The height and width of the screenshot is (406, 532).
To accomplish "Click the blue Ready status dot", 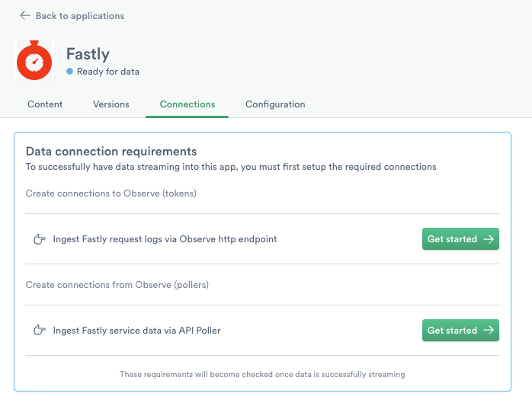I will (69, 72).
